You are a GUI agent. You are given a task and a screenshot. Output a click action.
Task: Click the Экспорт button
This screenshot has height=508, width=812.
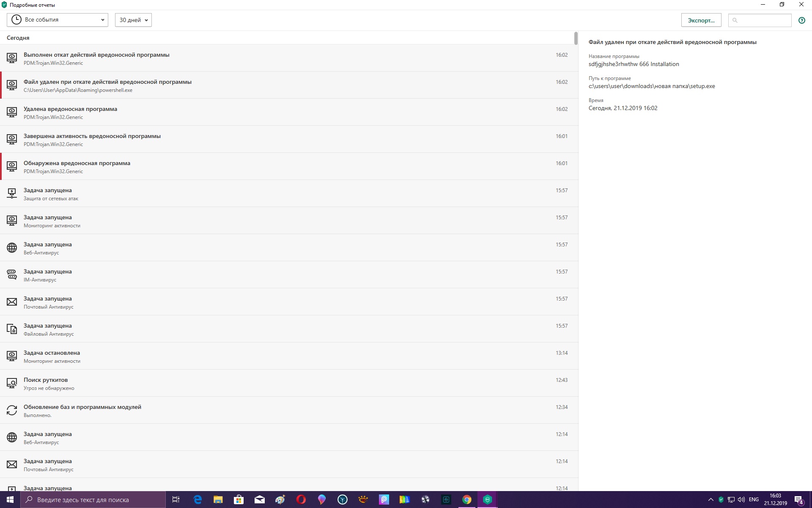(x=701, y=20)
